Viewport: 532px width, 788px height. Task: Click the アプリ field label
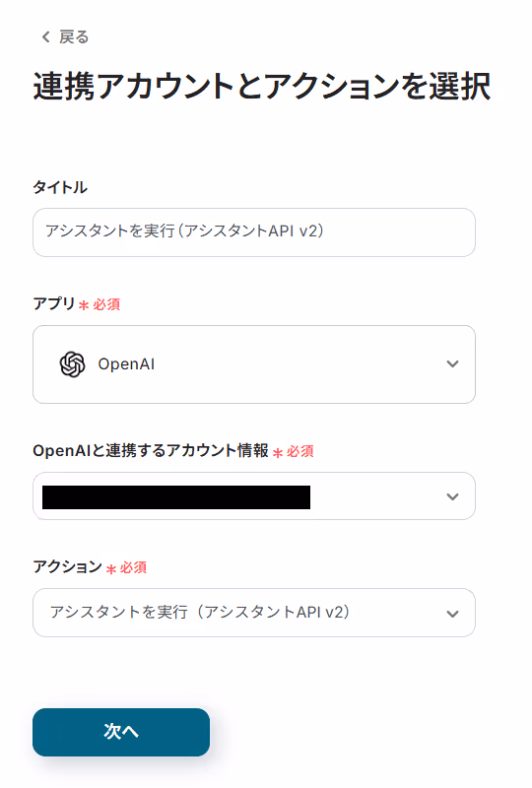tap(54, 303)
